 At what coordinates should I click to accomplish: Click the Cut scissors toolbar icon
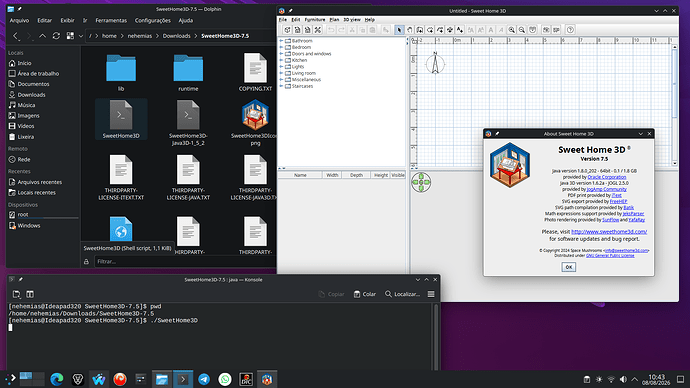click(352, 30)
